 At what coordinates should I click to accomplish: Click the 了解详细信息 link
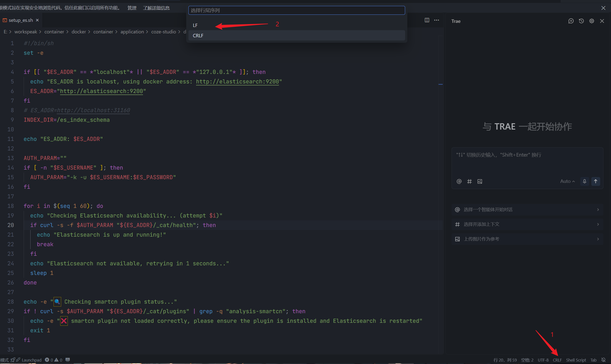tap(156, 8)
